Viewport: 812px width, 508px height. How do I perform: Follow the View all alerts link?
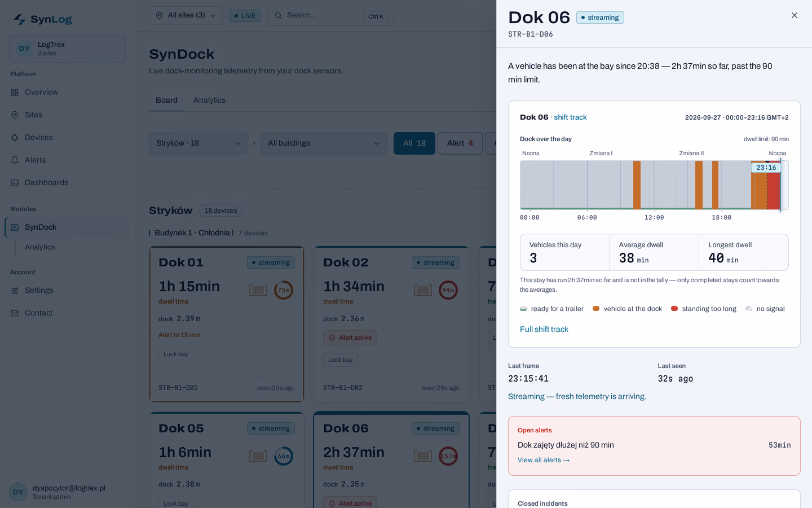coord(544,461)
